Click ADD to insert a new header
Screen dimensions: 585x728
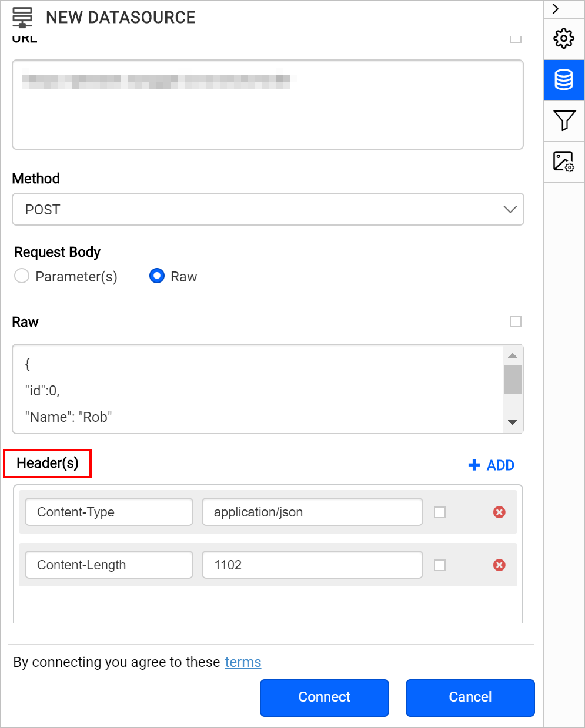(492, 465)
